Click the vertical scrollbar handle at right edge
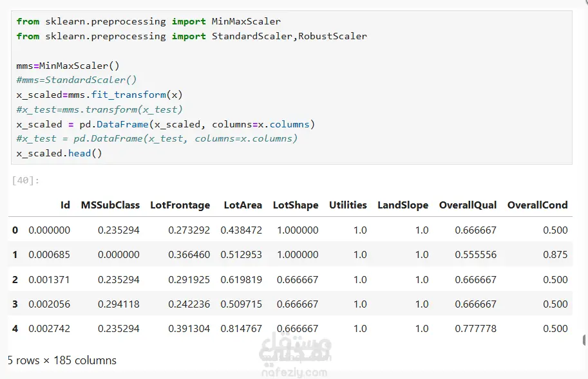Viewport: 588px width, 379px height. 585,340
